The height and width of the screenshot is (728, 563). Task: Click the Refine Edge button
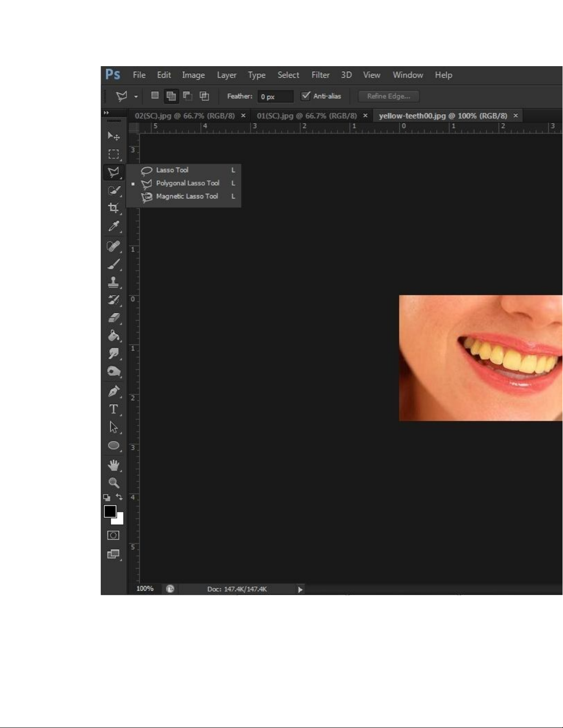click(388, 96)
